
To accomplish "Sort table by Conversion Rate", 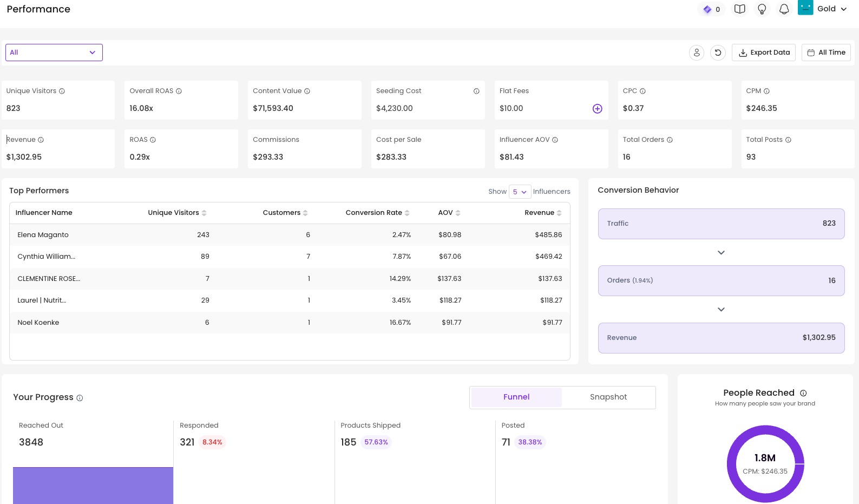I will 407,213.
